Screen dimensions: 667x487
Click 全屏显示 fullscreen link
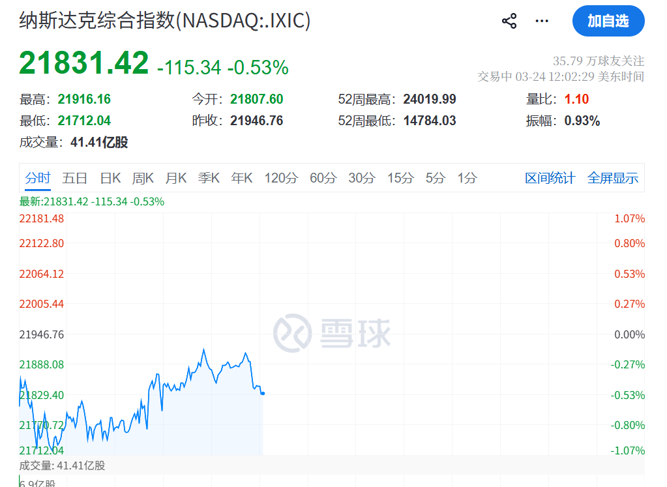(612, 178)
